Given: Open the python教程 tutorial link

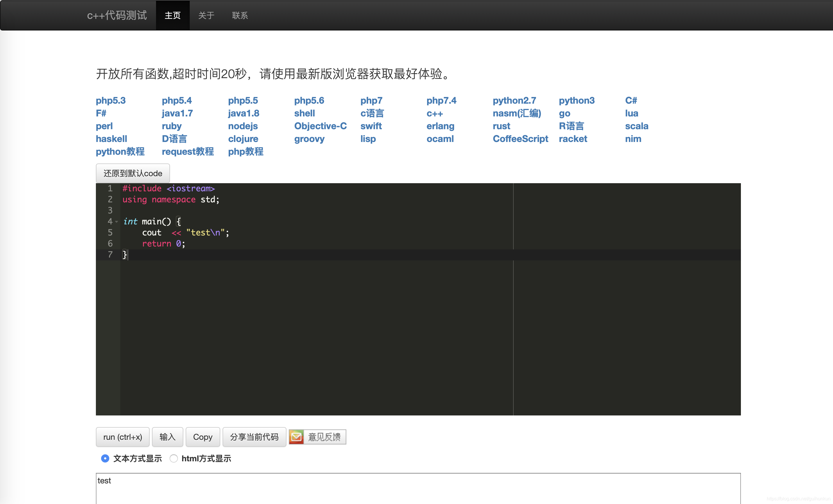Looking at the screenshot, I should click(120, 151).
